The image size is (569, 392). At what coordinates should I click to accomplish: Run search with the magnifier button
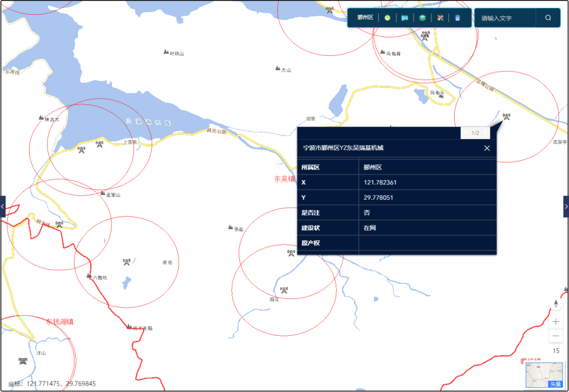click(x=548, y=18)
